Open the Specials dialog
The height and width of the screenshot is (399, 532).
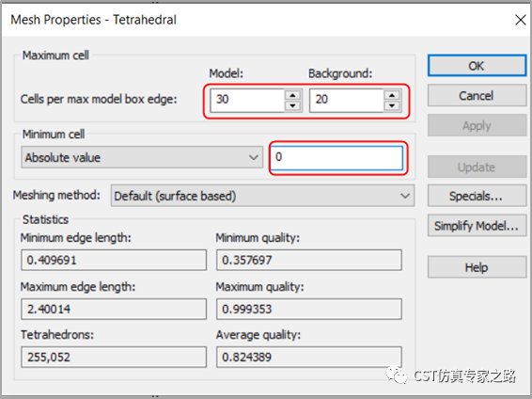point(477,196)
